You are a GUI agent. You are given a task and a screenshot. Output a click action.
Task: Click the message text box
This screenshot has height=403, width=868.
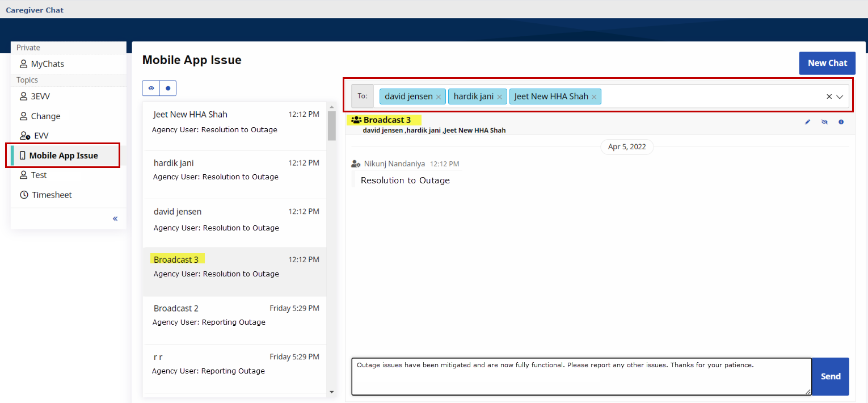[581, 376]
